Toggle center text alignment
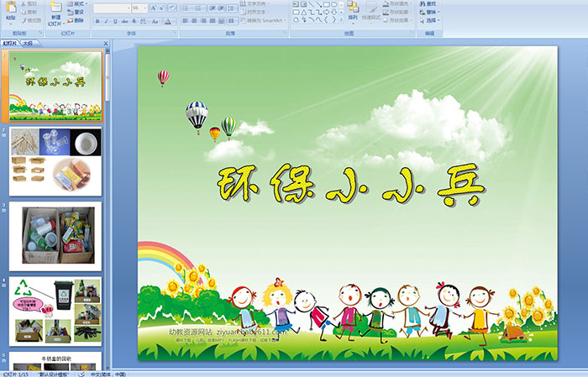The width and height of the screenshot is (588, 377). pos(194,21)
